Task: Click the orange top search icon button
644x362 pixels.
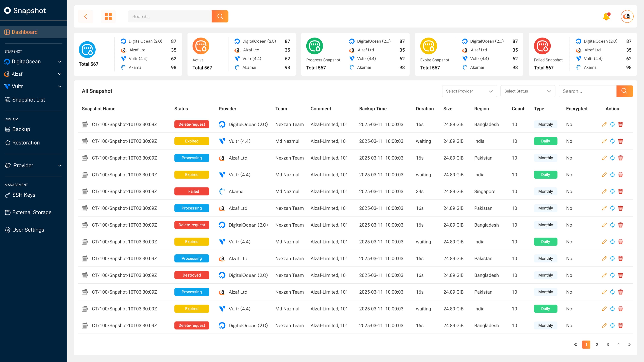Action: coord(220,16)
